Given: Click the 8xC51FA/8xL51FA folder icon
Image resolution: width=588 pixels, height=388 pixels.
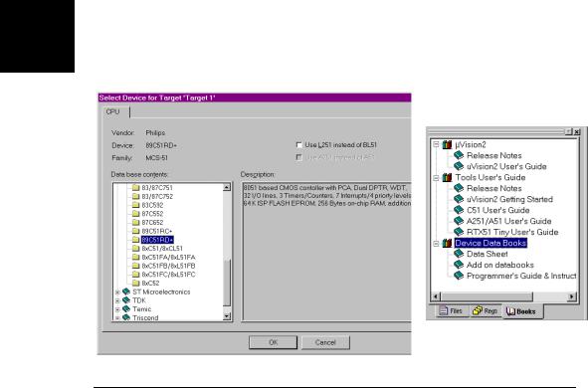Looking at the screenshot, I should tap(135, 257).
